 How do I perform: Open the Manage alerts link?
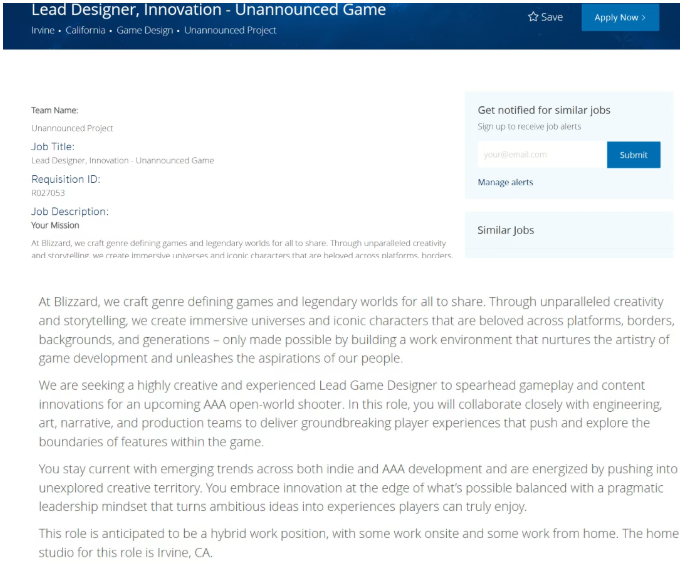(x=505, y=182)
